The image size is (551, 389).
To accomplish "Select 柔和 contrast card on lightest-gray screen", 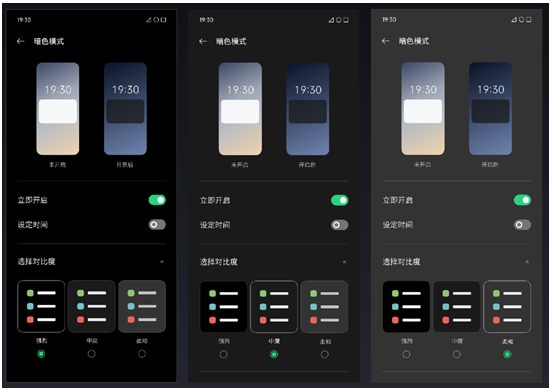I will point(507,306).
